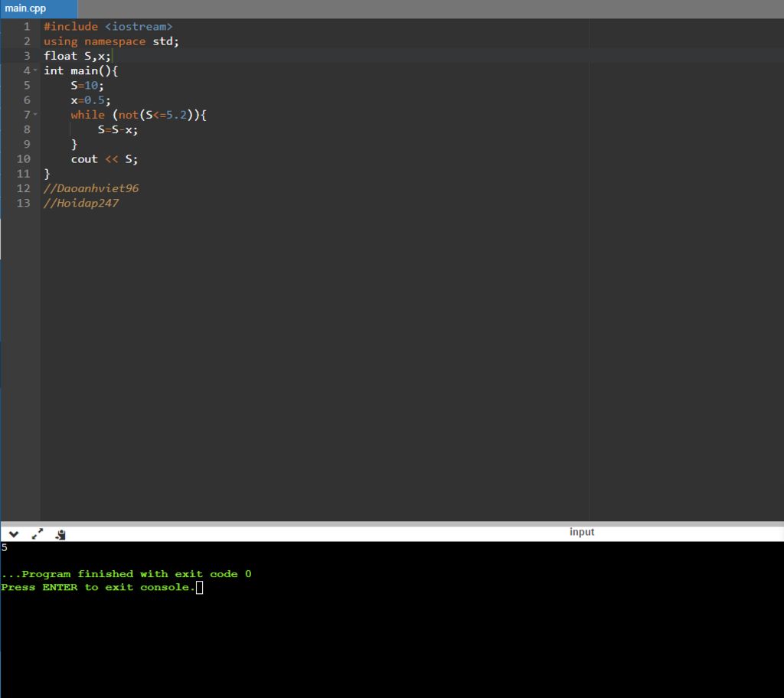Click the //Daoanhviet96 comment
The image size is (784, 698).
click(91, 188)
